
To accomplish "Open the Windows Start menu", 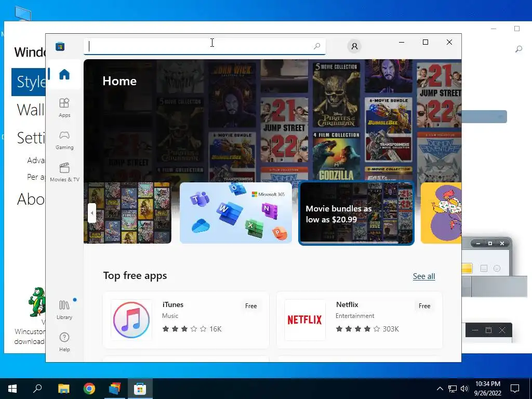I will (12, 389).
